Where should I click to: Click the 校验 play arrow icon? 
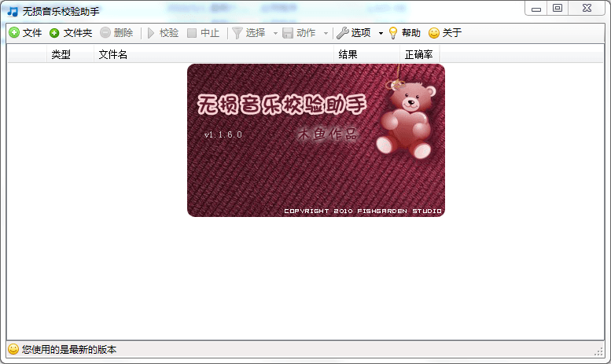coord(151,33)
